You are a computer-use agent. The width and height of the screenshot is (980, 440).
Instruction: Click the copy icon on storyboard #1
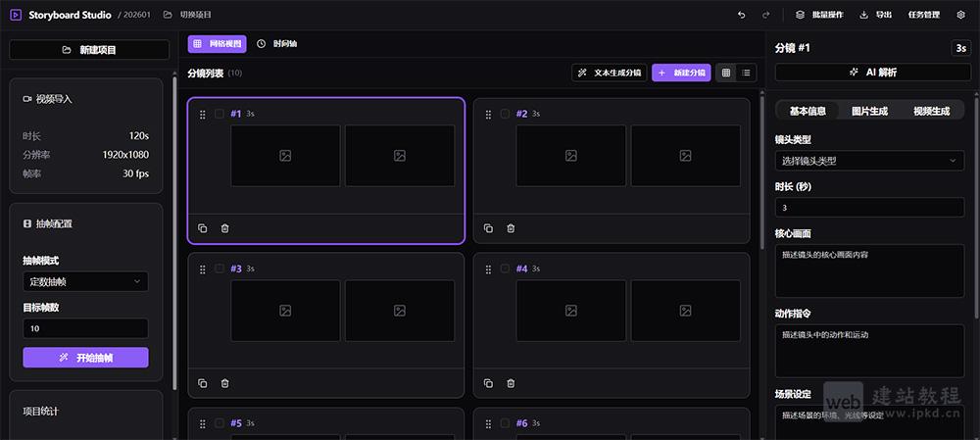(x=203, y=228)
